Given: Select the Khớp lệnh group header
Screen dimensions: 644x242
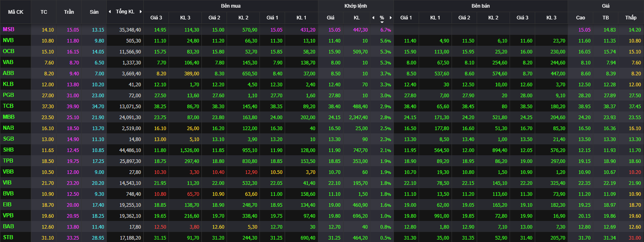Looking at the screenshot, I should (x=355, y=6).
